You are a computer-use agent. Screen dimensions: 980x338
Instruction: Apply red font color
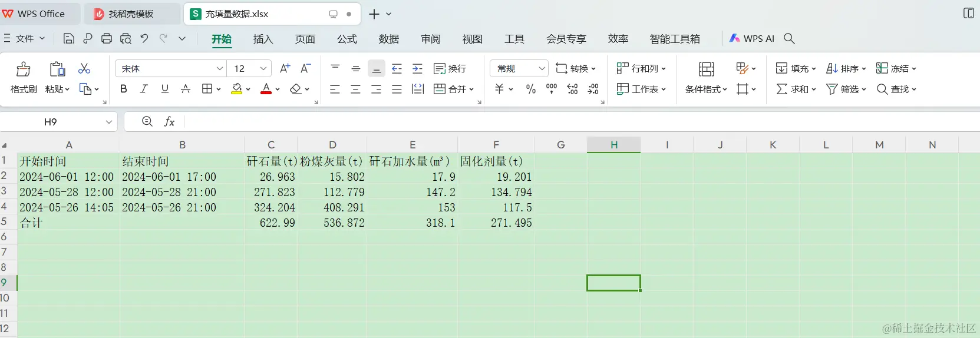266,89
